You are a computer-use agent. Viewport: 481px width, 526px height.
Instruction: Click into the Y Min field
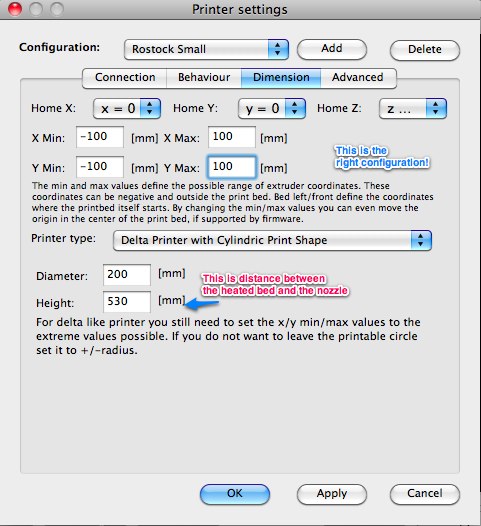pyautogui.click(x=100, y=167)
